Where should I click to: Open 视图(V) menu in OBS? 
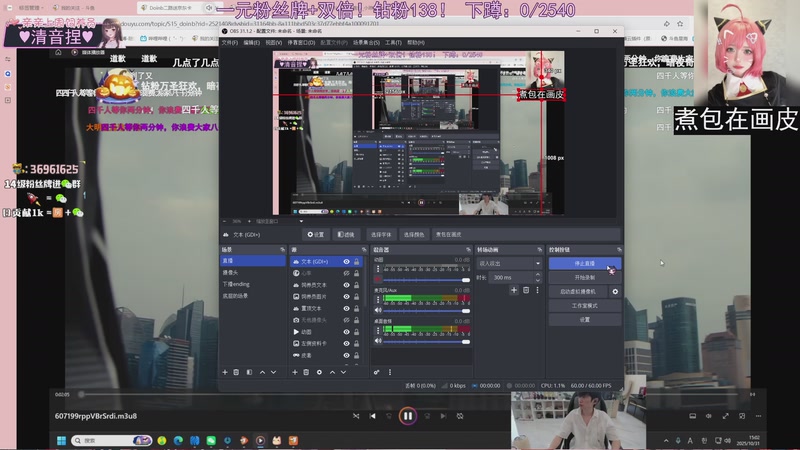[x=273, y=43]
